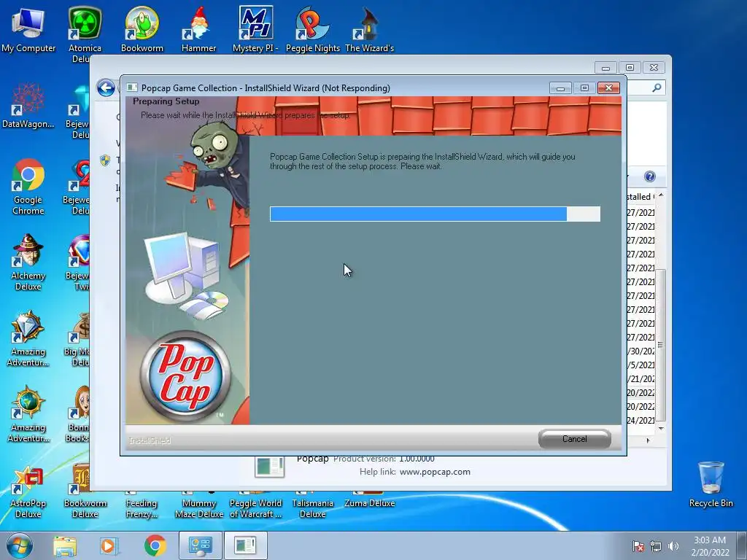Launch Hammer Heads desktop shortcut
747x560 pixels.
coord(198,30)
